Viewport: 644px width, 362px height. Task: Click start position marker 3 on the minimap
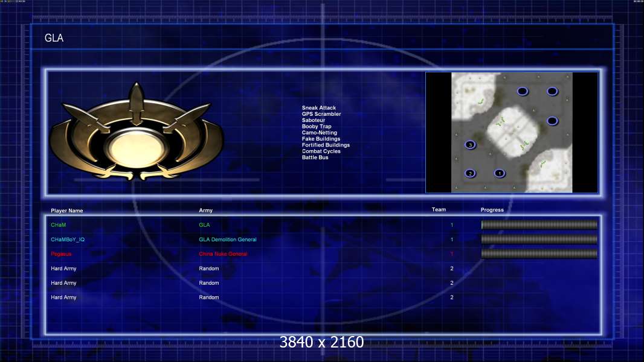(x=470, y=145)
